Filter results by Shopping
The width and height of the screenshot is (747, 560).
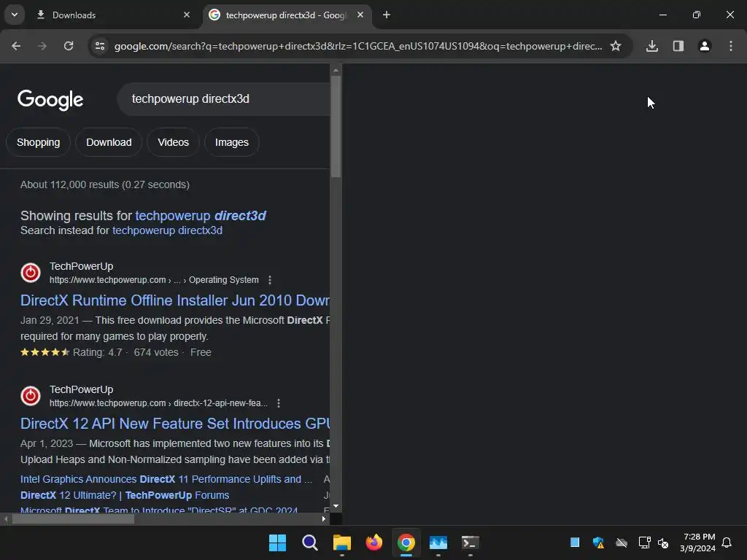pyautogui.click(x=38, y=142)
